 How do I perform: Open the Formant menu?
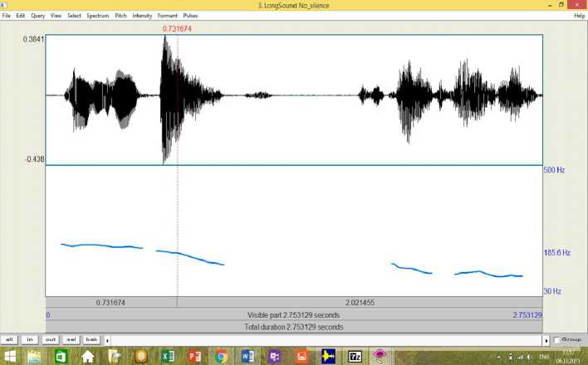pos(168,16)
